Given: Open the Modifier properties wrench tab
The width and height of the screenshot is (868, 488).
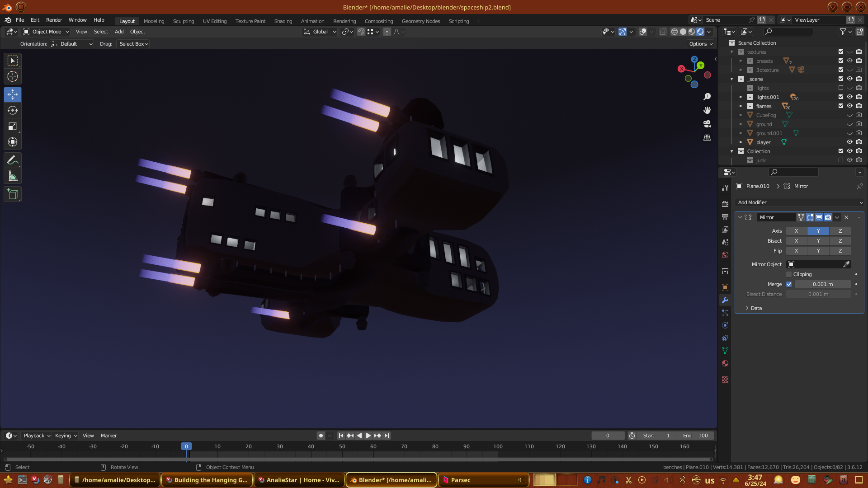Looking at the screenshot, I should [725, 300].
